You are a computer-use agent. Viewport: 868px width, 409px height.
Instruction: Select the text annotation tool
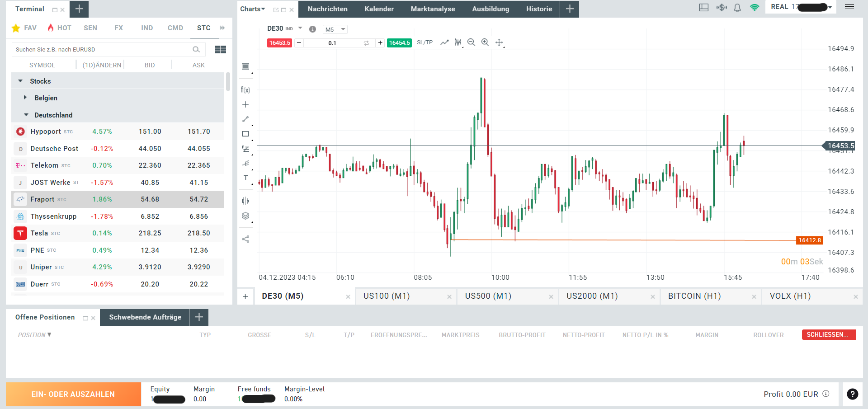tap(245, 178)
